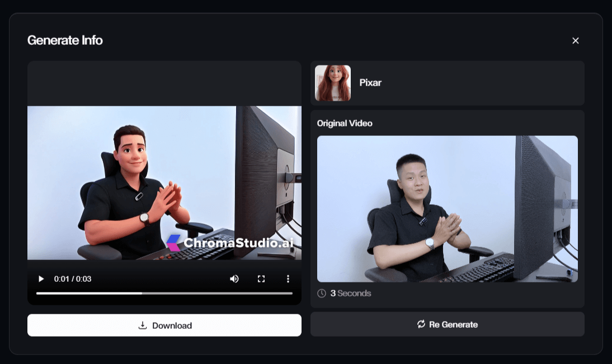Play the generated cartoon video
The height and width of the screenshot is (364, 612).
pyautogui.click(x=41, y=278)
